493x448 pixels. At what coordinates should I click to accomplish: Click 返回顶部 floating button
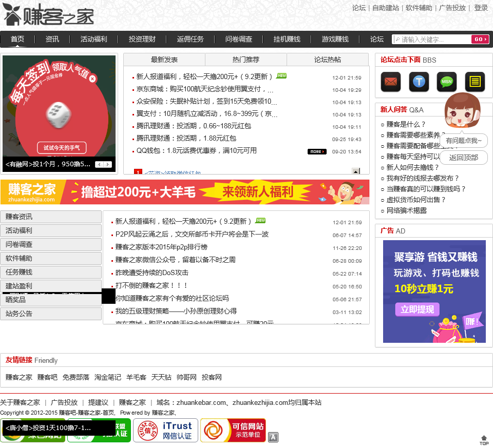(x=463, y=158)
